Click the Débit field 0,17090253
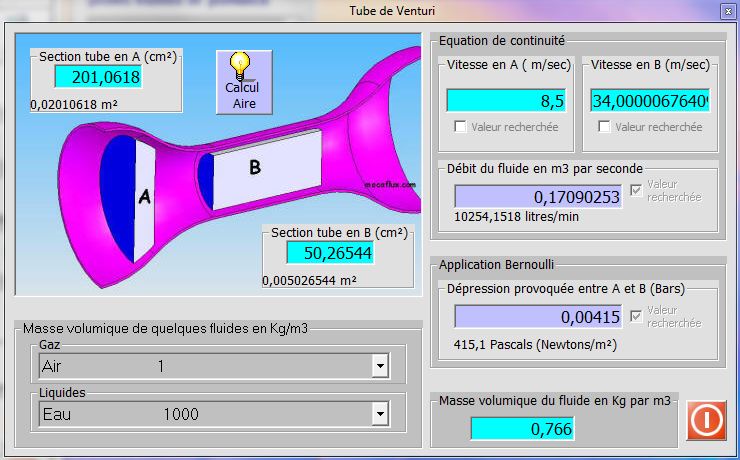Screen dimensions: 740x460 pos(538,196)
